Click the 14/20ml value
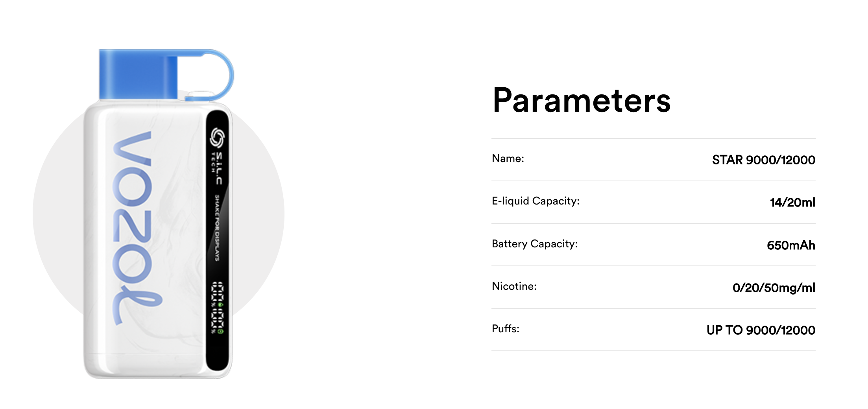 (x=792, y=203)
